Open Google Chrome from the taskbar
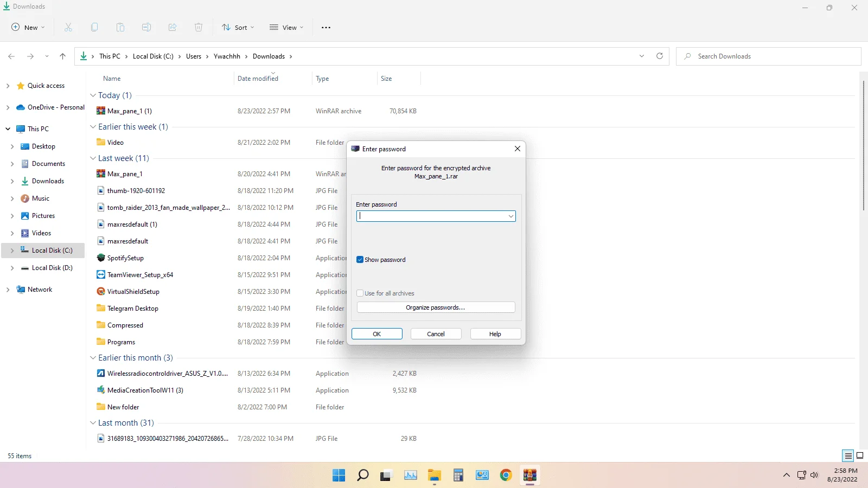This screenshot has width=868, height=488. (x=506, y=476)
